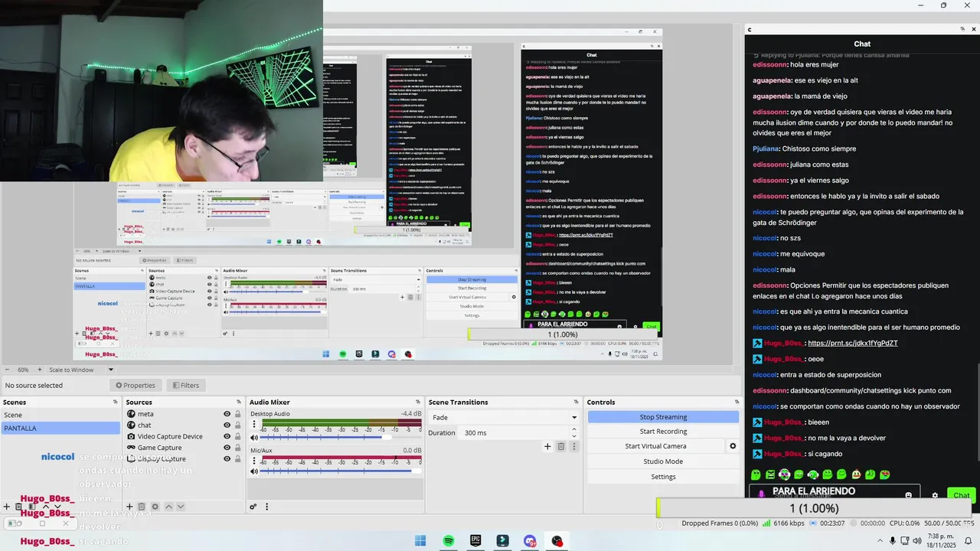980x551 pixels.
Task: Show hidden system tray icons chevron
Action: pyautogui.click(x=880, y=541)
